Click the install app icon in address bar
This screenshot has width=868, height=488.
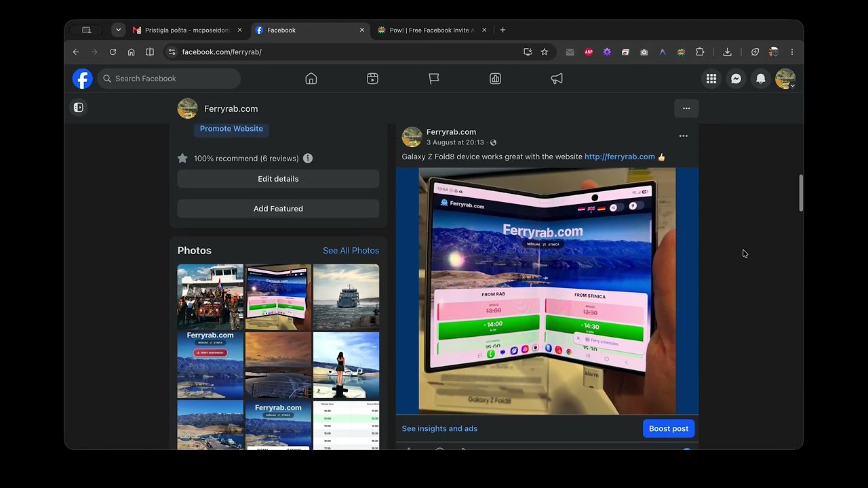coord(528,52)
